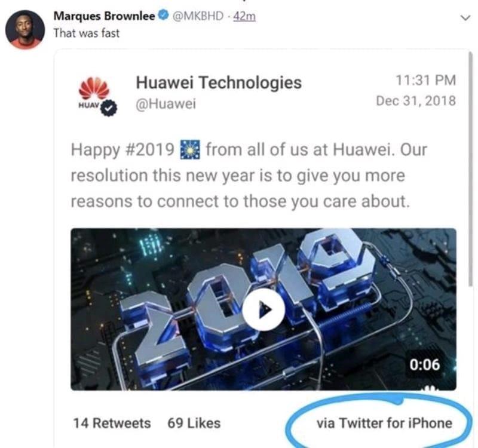478x448 pixels.
Task: Click the 0:06 video duration badge
Action: [425, 364]
